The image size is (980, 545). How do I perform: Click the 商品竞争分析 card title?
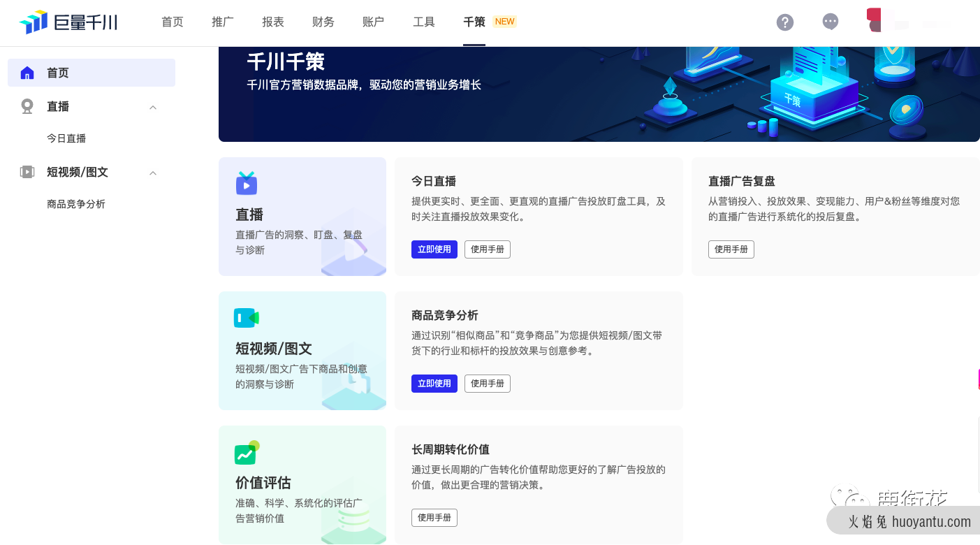click(445, 315)
